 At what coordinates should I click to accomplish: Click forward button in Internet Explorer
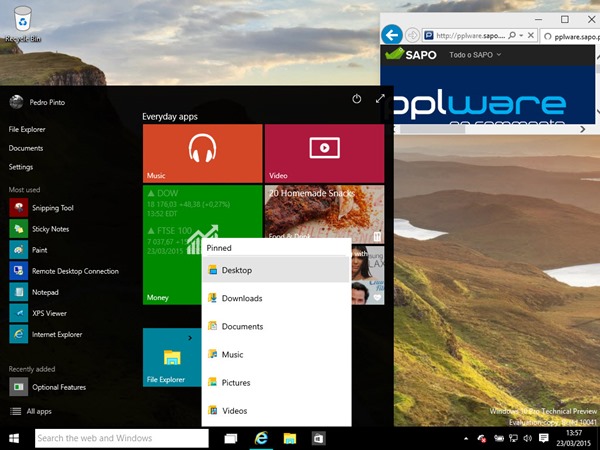point(412,36)
